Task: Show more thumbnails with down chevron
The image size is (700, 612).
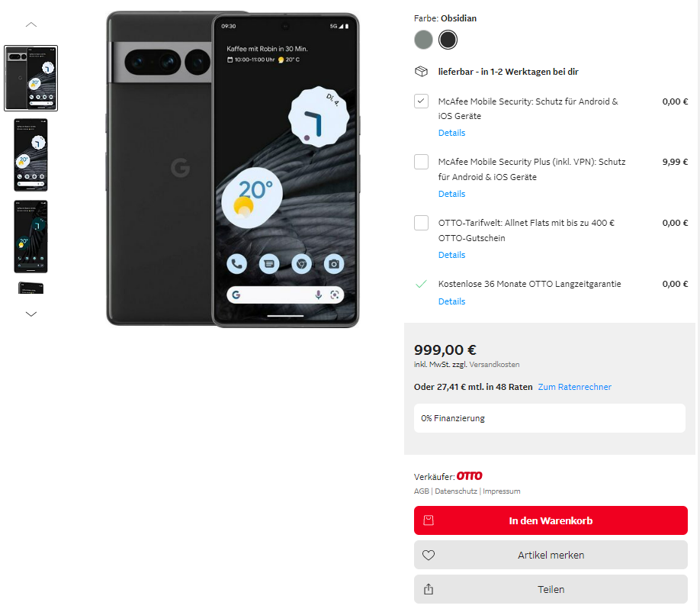Action: click(31, 314)
